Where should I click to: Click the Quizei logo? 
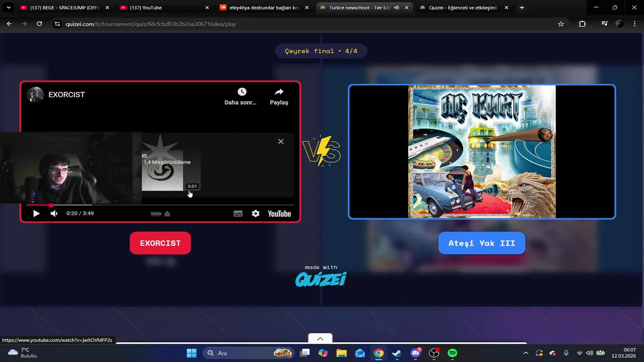(x=321, y=279)
